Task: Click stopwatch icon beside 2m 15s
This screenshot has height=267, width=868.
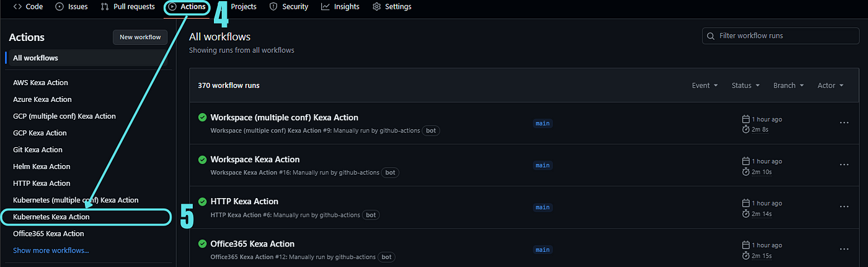Action: [746, 256]
